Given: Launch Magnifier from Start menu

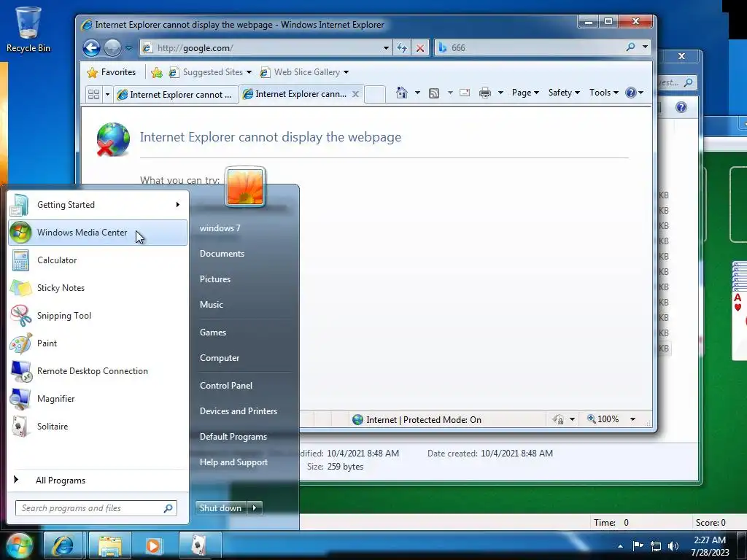Looking at the screenshot, I should click(x=98, y=399).
